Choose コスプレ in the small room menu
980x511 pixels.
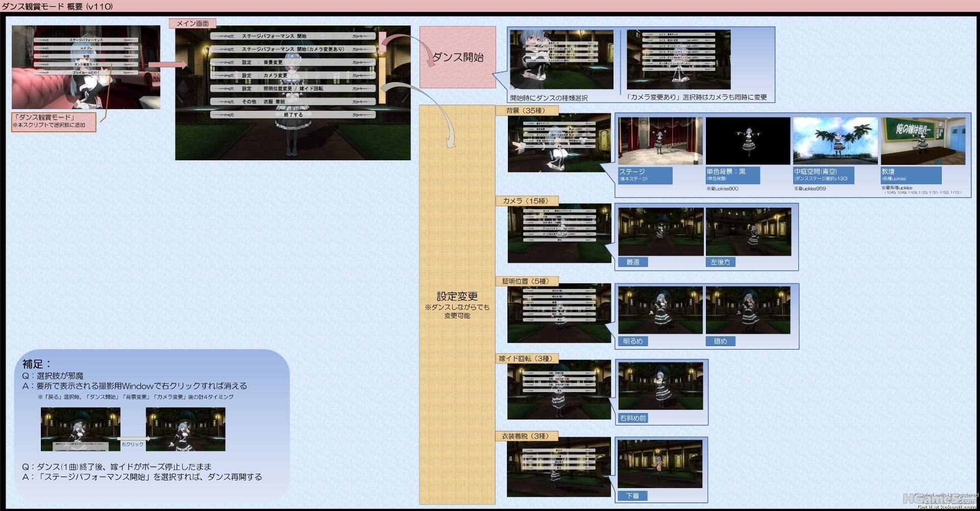coord(86,48)
